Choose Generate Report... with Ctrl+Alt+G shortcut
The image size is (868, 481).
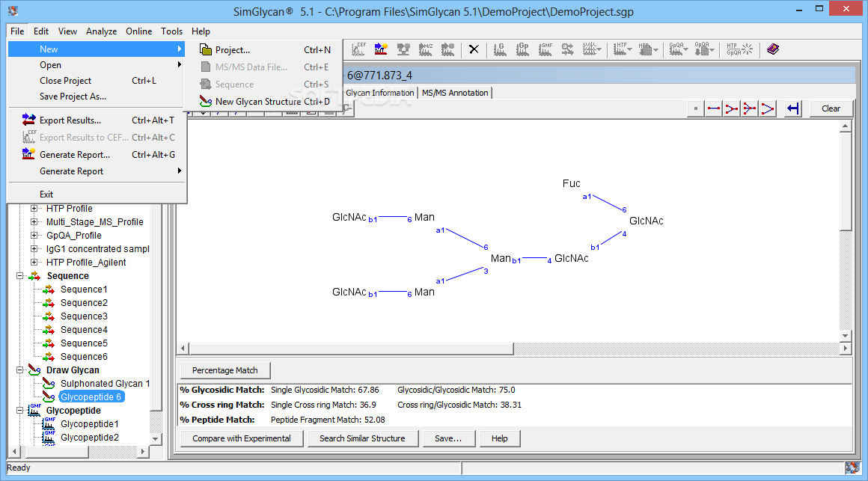[x=97, y=154]
